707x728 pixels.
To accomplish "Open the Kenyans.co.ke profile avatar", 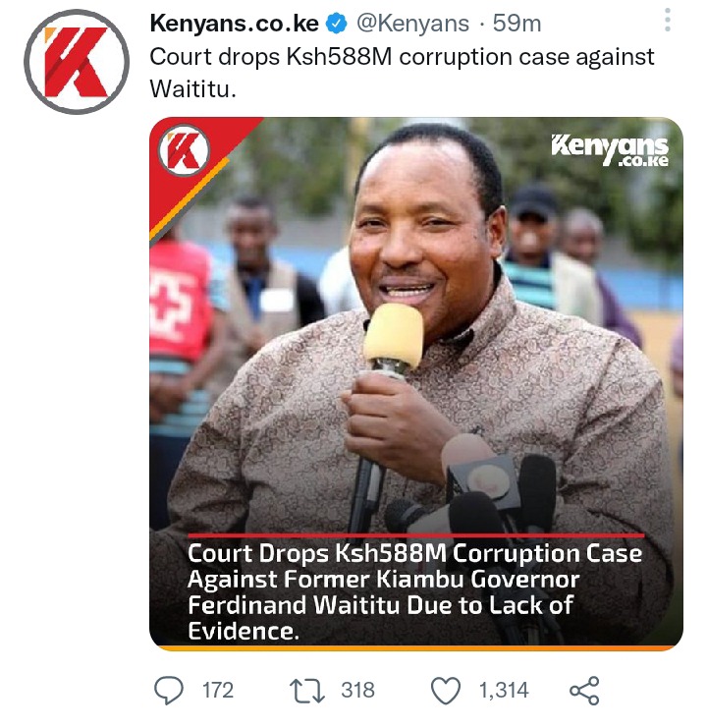I will (77, 62).
